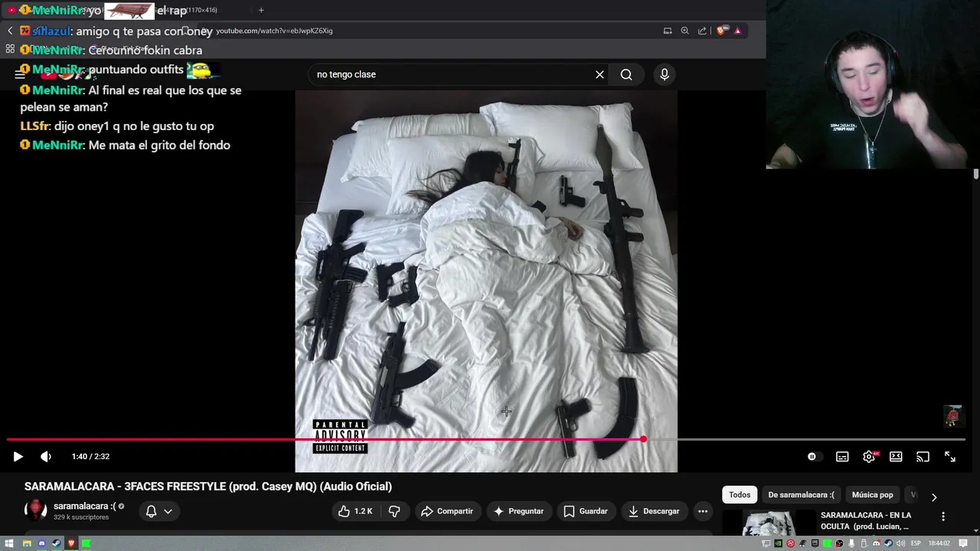The width and height of the screenshot is (980, 551).
Task: Dislike the video with thumbs down
Action: 394,511
